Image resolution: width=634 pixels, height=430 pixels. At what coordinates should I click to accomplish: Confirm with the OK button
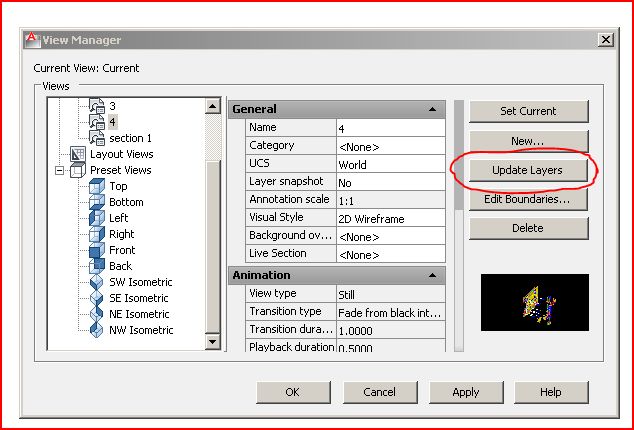293,392
